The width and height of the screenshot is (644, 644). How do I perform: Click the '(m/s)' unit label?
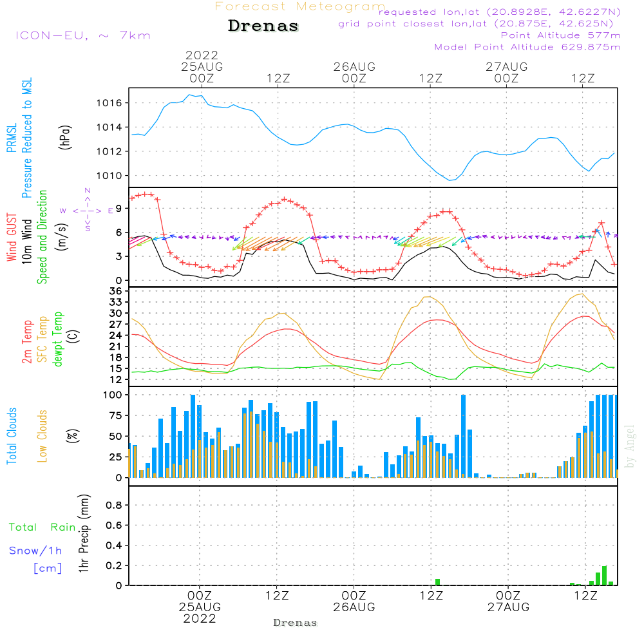[62, 237]
